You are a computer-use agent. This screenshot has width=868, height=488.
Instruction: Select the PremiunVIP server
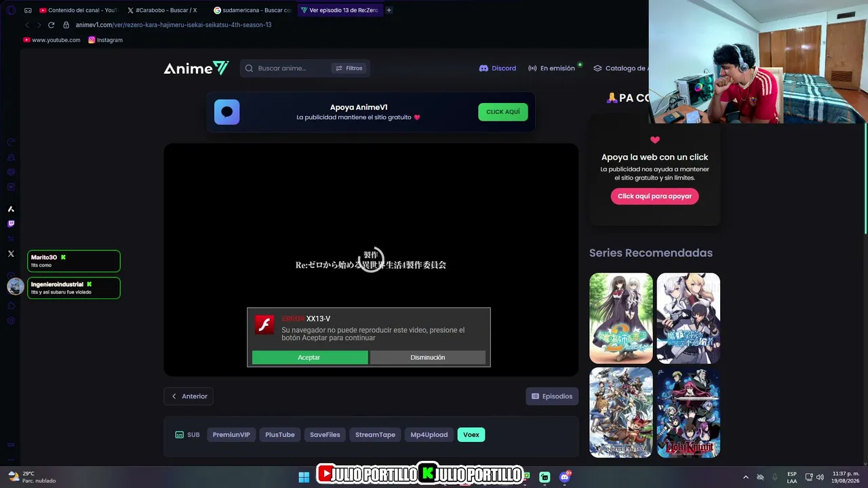[x=231, y=434]
